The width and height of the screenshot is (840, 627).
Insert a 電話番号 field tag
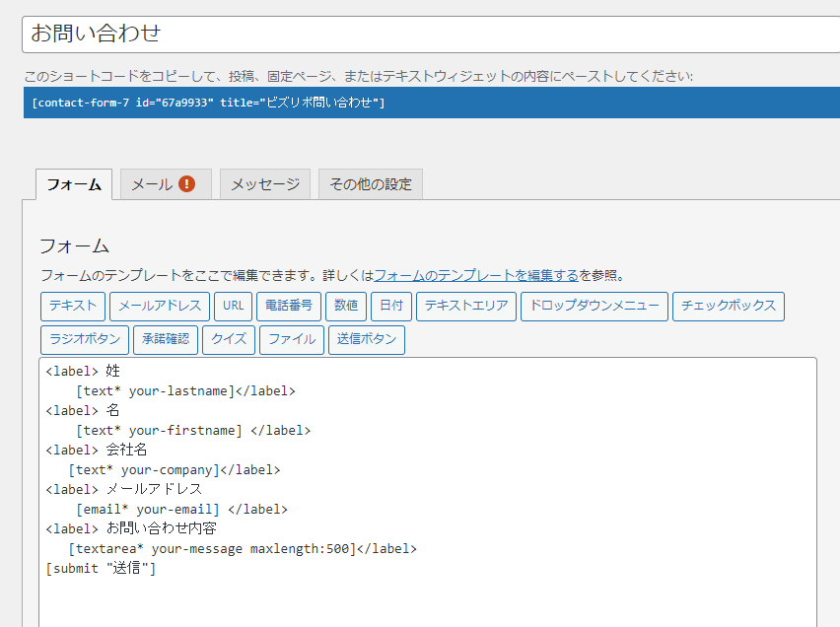click(x=289, y=306)
